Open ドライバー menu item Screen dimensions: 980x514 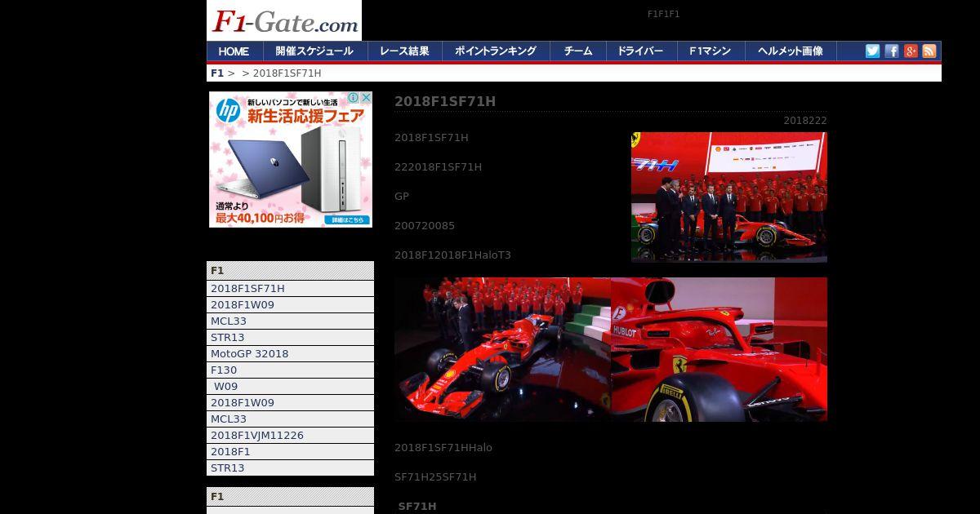pos(641,51)
